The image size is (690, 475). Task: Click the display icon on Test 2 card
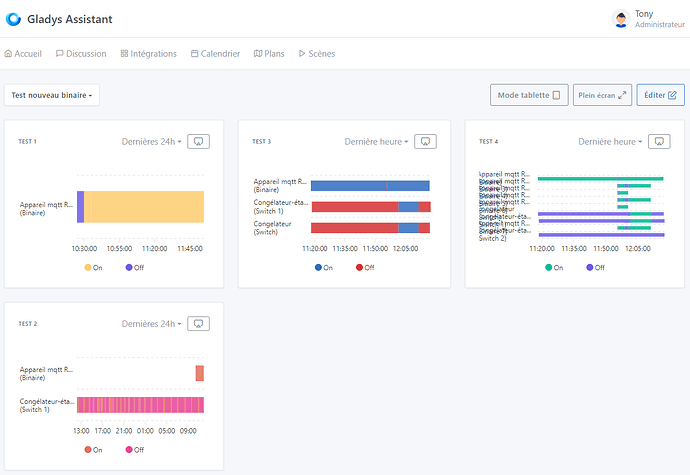[x=199, y=324]
